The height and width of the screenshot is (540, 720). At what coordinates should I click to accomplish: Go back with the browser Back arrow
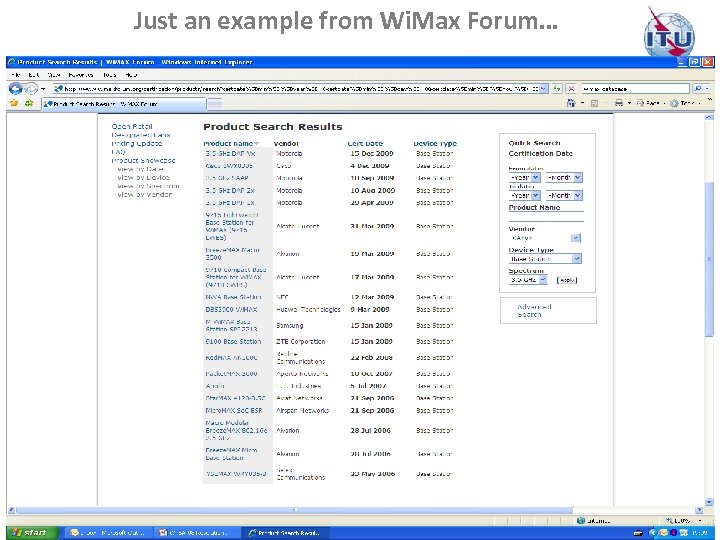pos(16,88)
